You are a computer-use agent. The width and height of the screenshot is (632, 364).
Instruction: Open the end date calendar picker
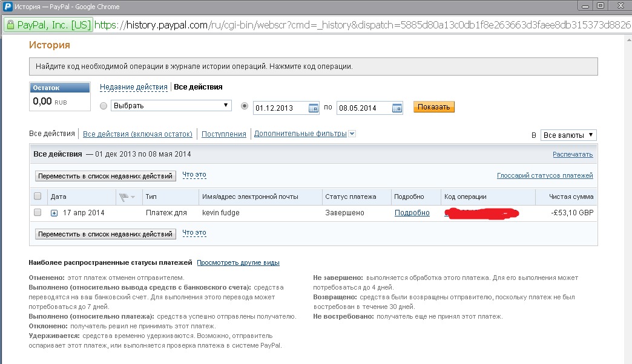(x=397, y=108)
